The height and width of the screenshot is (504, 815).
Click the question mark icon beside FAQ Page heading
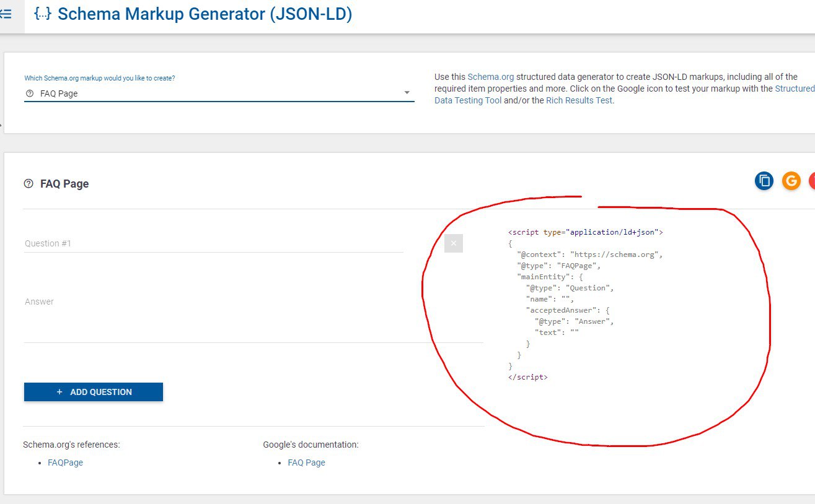coord(29,184)
